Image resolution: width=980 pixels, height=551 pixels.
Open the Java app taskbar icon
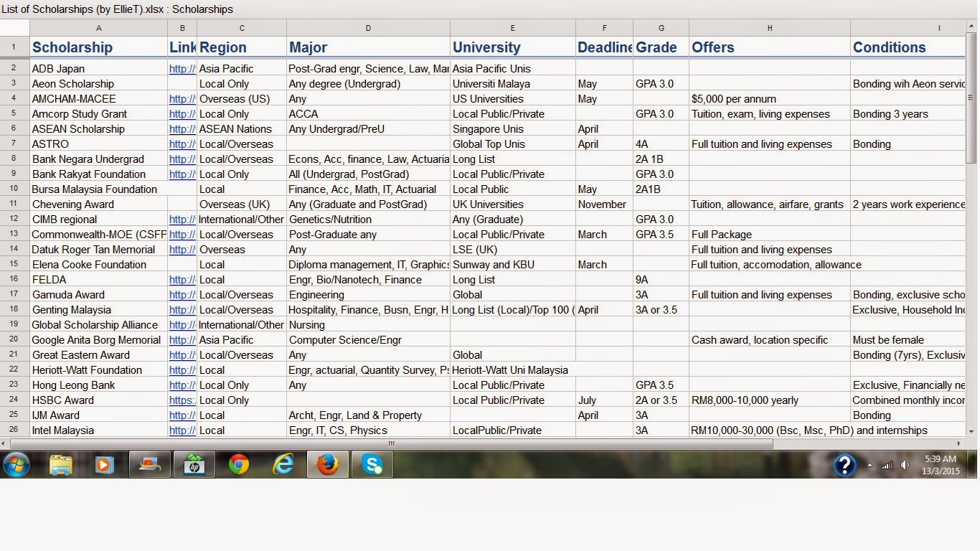point(149,465)
